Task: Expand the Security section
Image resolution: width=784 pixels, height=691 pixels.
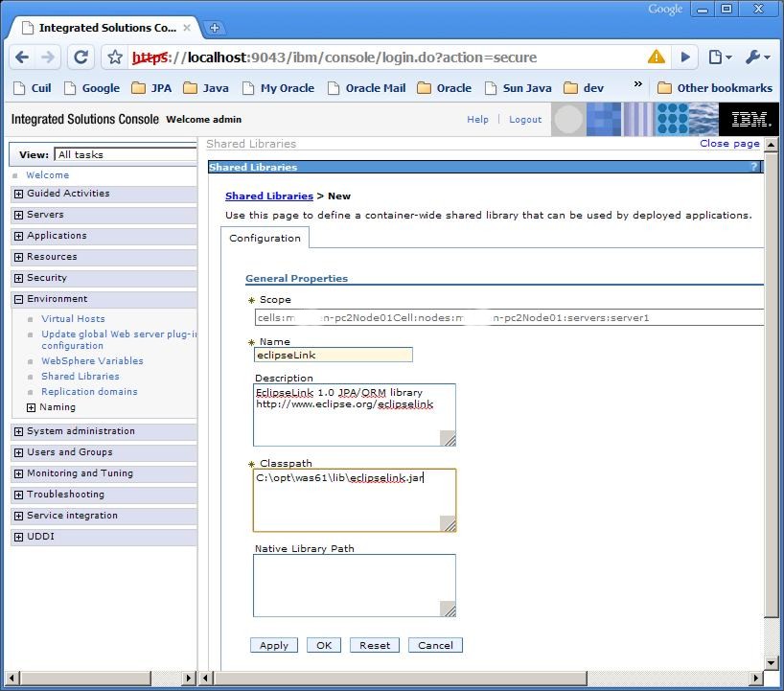Action: coord(18,278)
